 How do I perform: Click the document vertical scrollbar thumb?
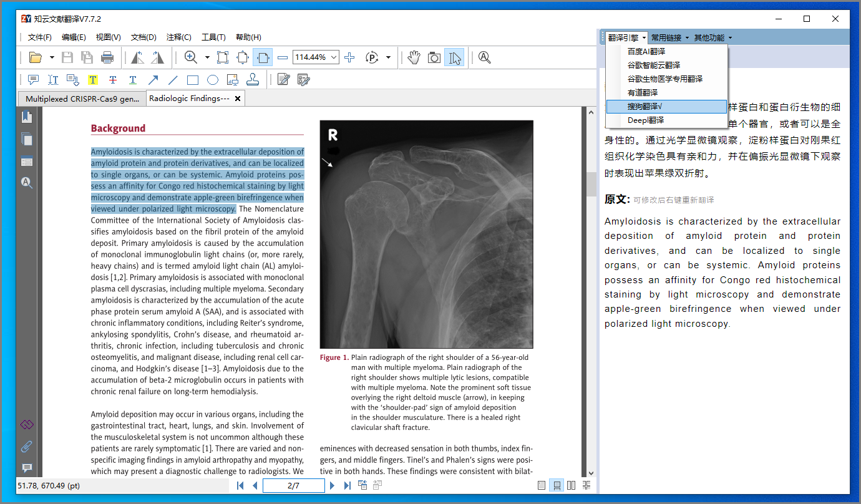coord(591,185)
